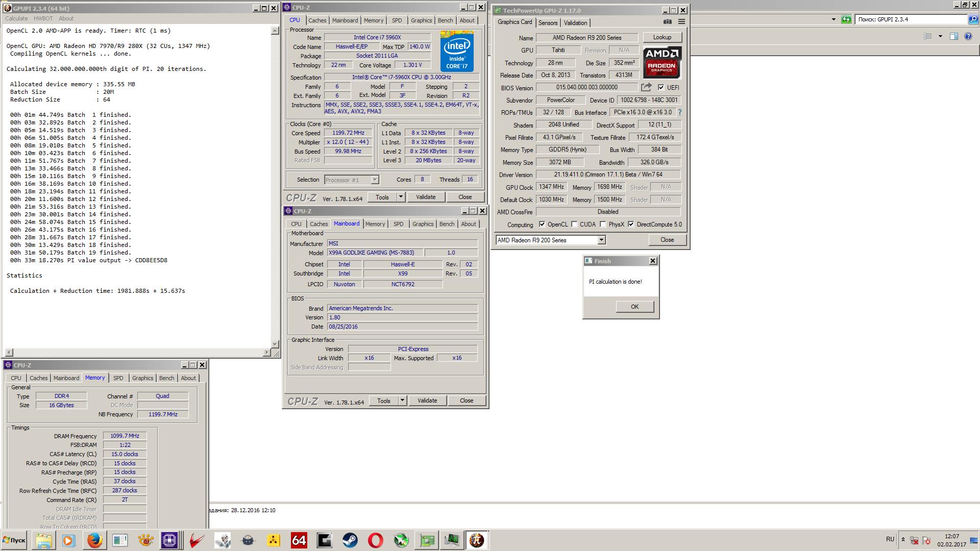
Task: Switch to Bench tab in Mainboard CPU-Z
Action: point(447,224)
